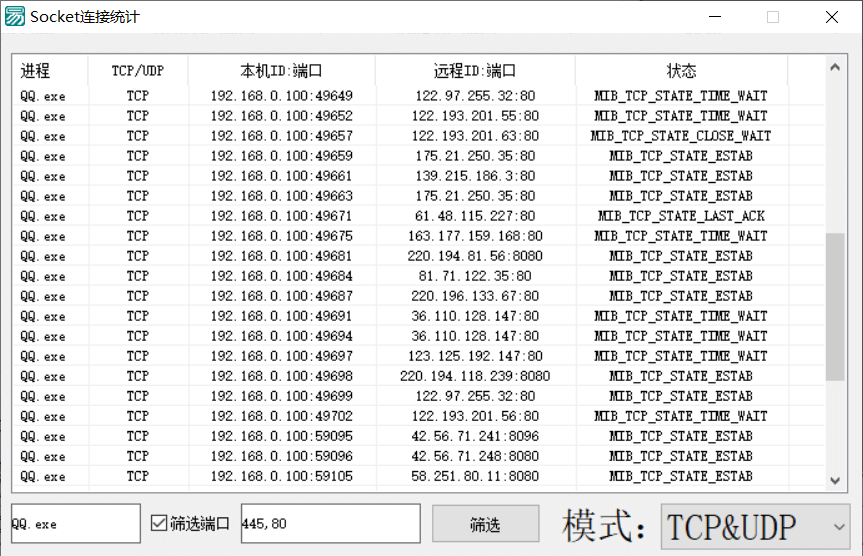The height and width of the screenshot is (556, 863).
Task: Sort by the 进程 column header
Action: (x=50, y=71)
